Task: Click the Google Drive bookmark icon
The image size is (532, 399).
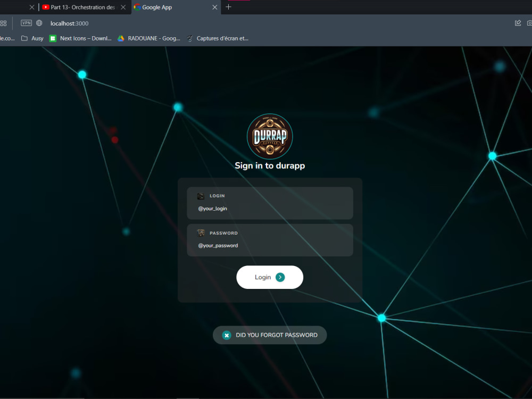Action: (121, 38)
